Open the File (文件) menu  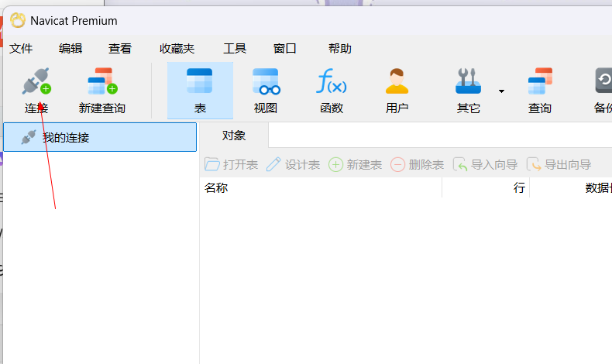click(x=21, y=48)
